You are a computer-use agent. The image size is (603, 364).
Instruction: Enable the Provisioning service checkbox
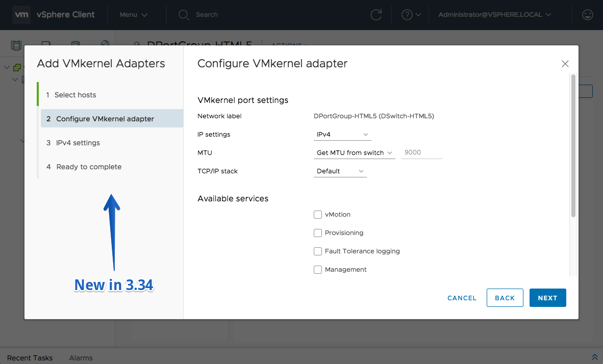pyautogui.click(x=318, y=233)
